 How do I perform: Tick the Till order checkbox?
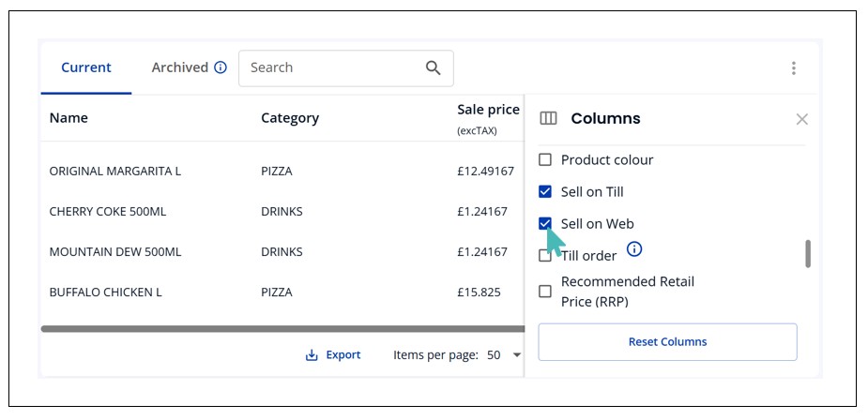point(545,256)
